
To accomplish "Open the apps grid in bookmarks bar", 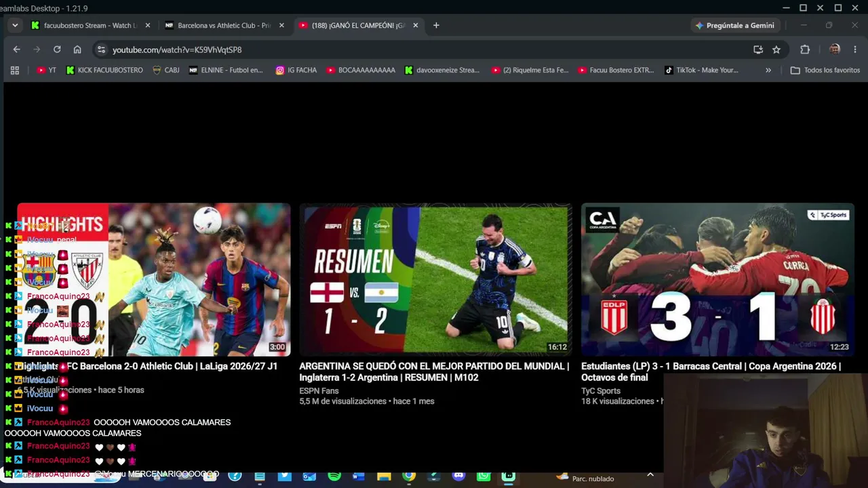I will [15, 70].
